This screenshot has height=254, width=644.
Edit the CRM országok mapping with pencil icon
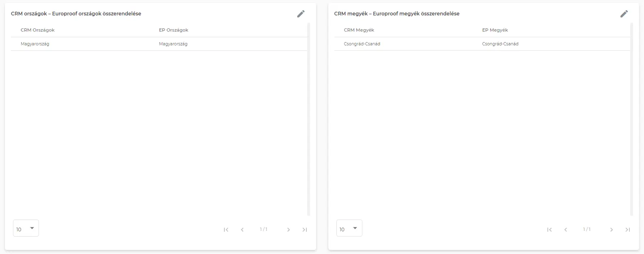(301, 14)
